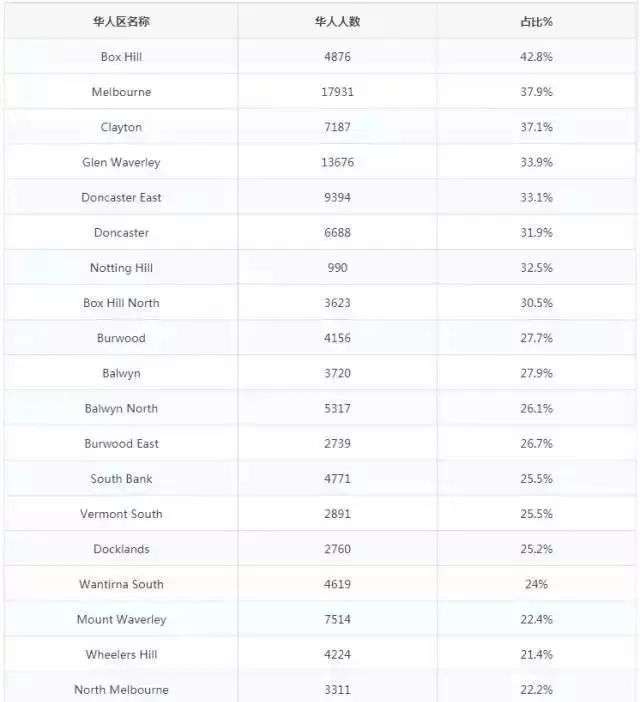Select the Box Hill suburb cell

point(121,57)
